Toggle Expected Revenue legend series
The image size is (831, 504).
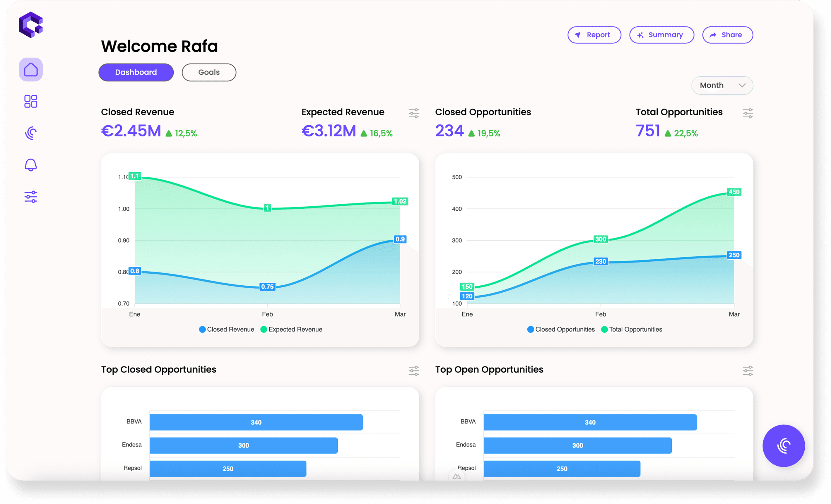(x=291, y=329)
